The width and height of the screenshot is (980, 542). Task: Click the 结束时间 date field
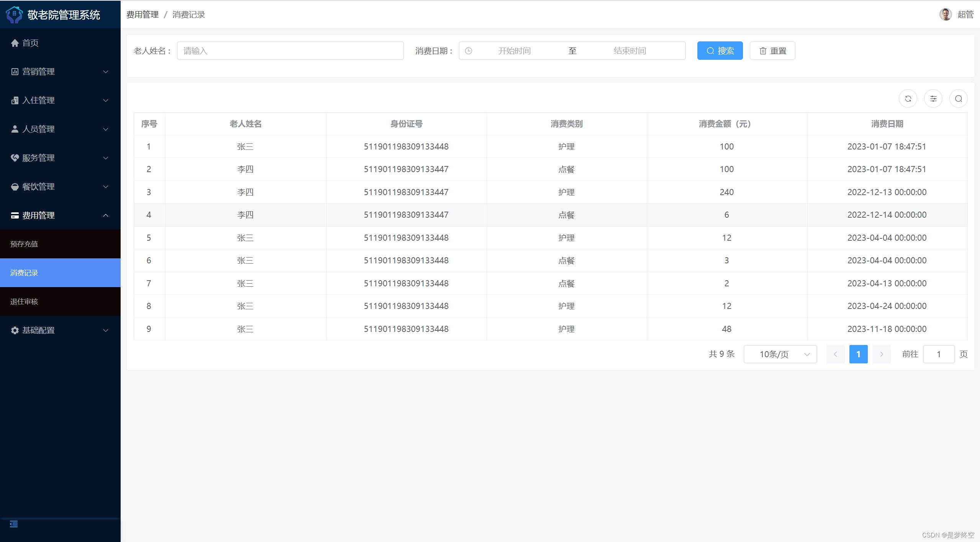coord(630,51)
